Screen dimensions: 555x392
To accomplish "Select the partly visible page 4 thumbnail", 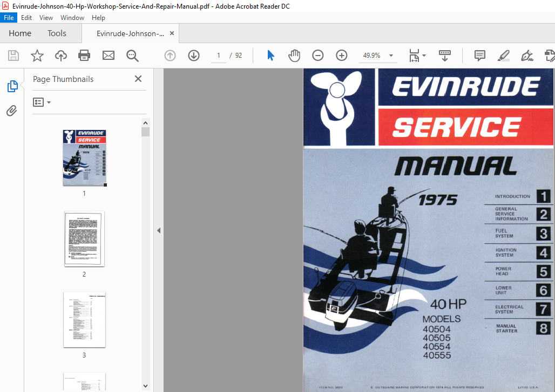I will pyautogui.click(x=84, y=381).
